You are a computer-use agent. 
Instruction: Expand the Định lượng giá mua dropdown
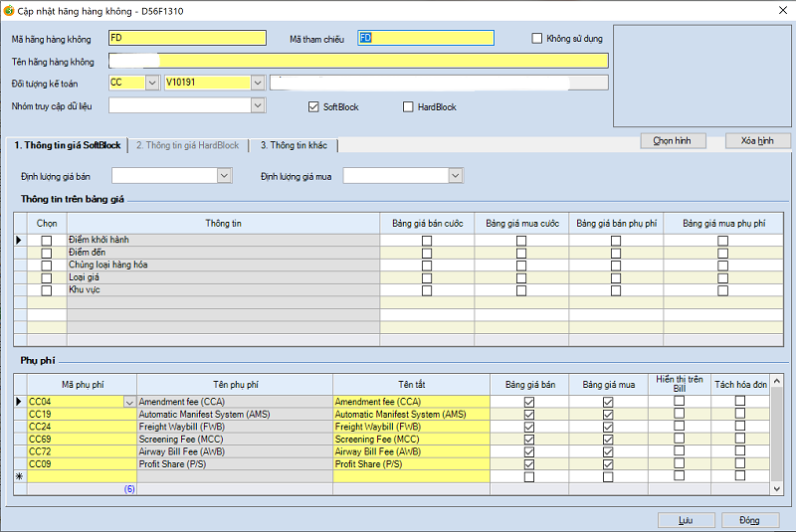pos(455,176)
